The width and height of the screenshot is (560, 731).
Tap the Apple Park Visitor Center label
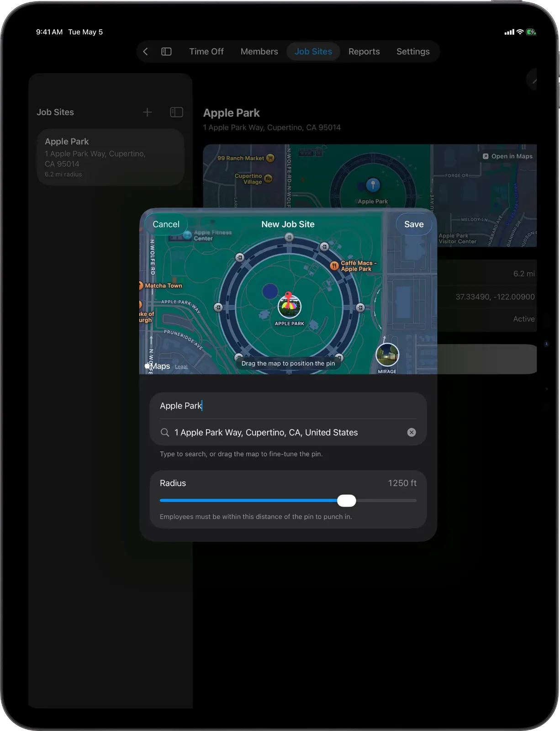point(457,238)
